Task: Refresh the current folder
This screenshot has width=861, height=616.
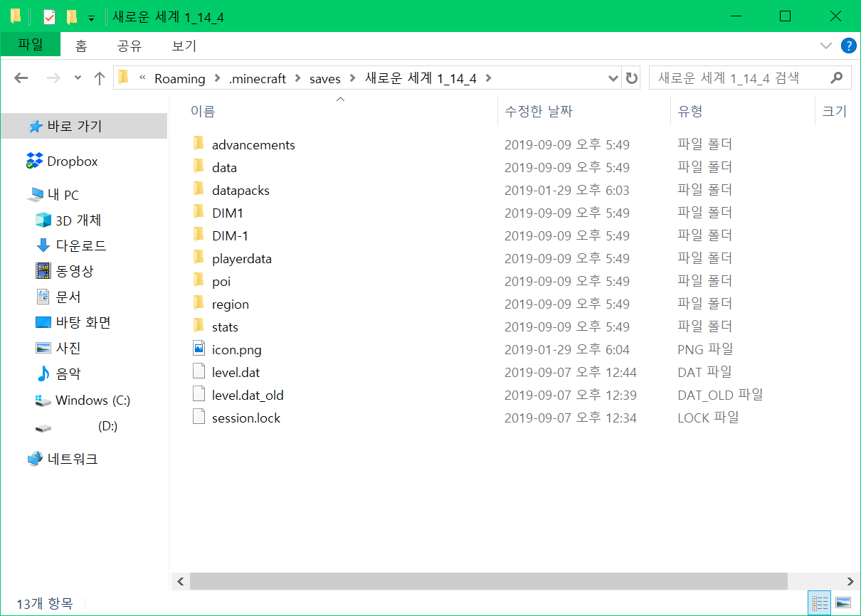Action: click(x=631, y=78)
